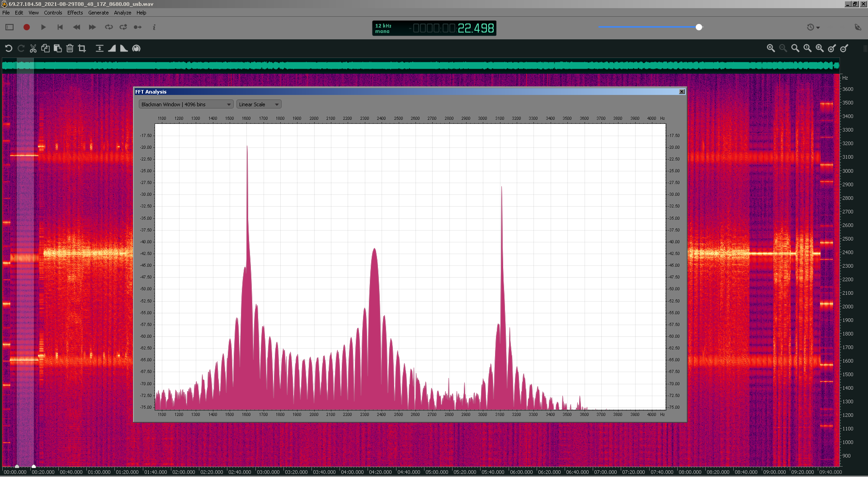The height and width of the screenshot is (477, 868).
Task: Open the Analyze menu
Action: click(x=123, y=13)
